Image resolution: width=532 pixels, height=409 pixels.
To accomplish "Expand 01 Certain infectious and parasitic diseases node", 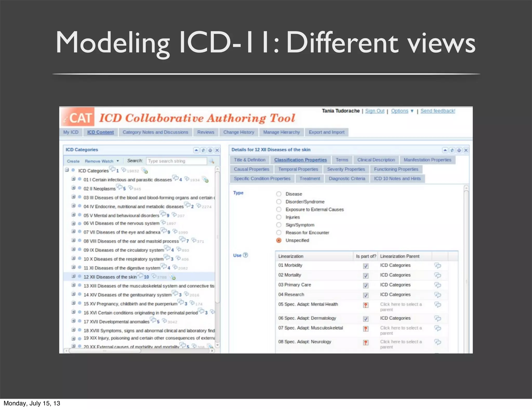I will tap(74, 179).
